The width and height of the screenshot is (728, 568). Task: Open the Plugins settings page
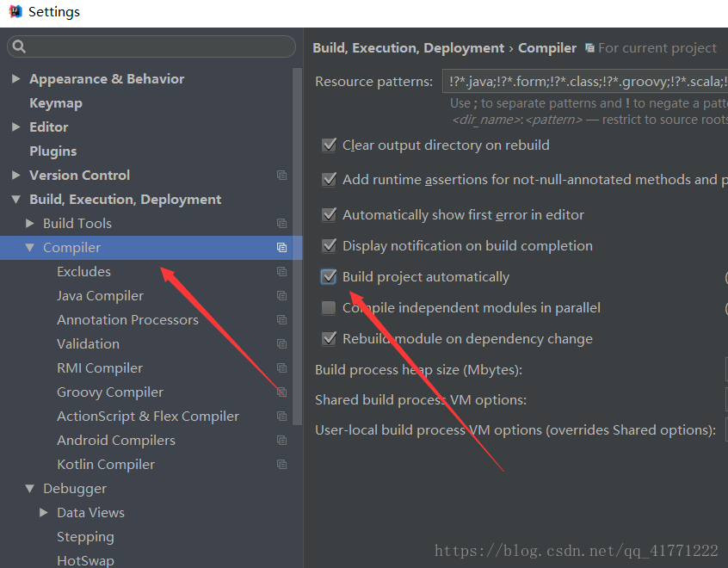52,151
